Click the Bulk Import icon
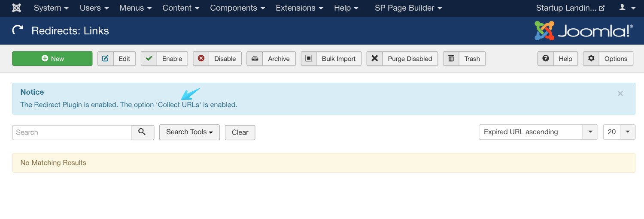The height and width of the screenshot is (219, 644). click(x=309, y=59)
